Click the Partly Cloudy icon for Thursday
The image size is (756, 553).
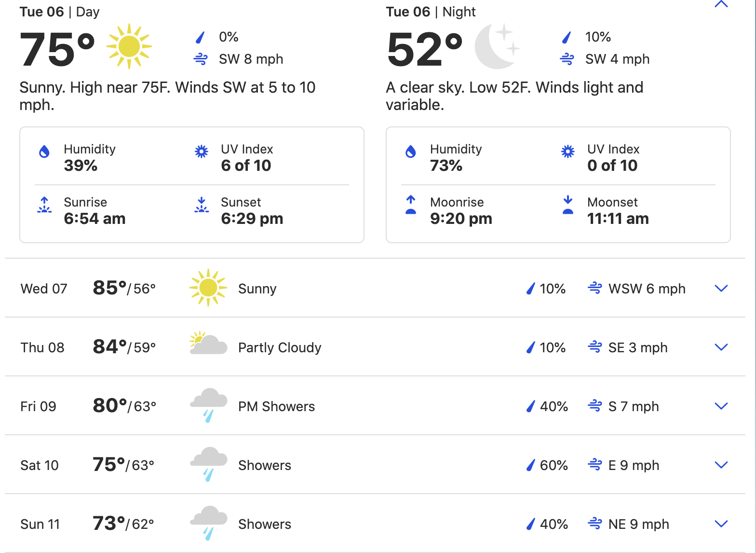click(x=208, y=344)
